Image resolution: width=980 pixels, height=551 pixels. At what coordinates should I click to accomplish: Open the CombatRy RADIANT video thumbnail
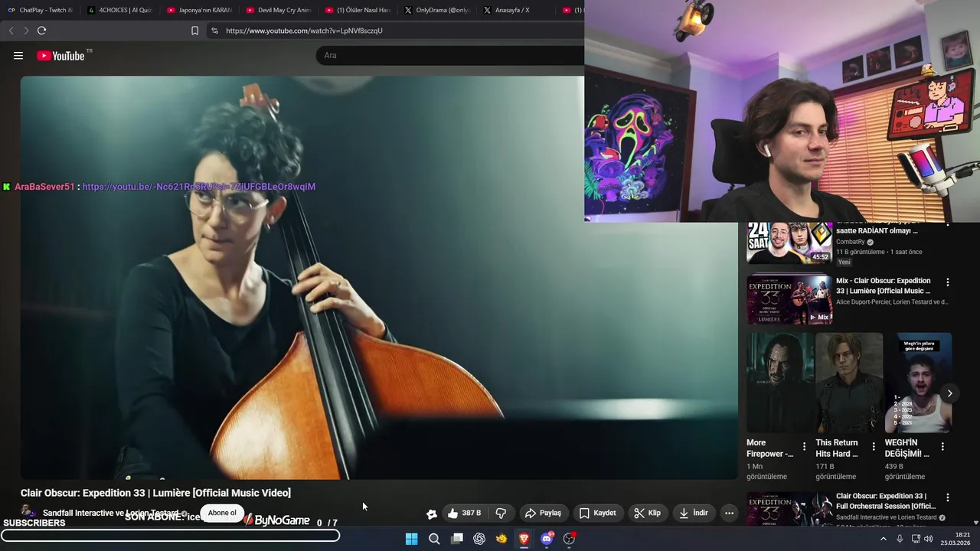789,243
